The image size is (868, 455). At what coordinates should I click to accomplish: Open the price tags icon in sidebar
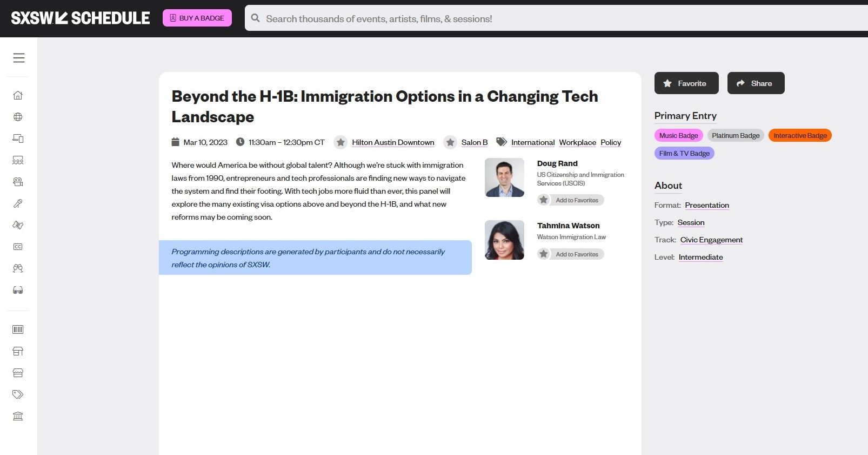click(18, 394)
